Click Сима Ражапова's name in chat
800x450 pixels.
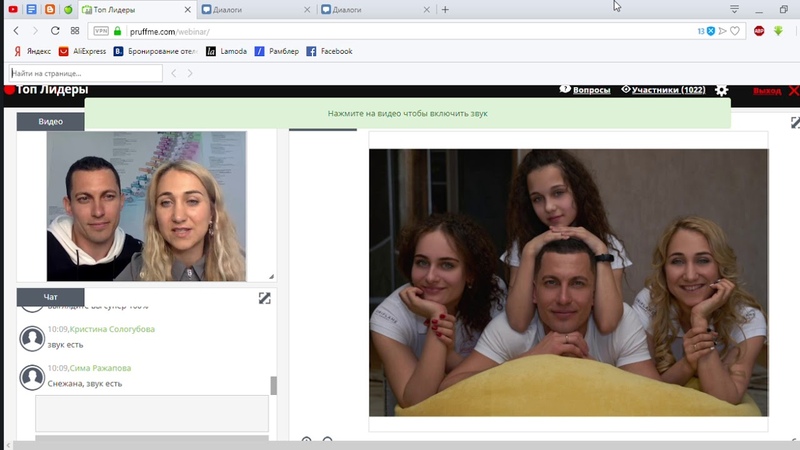pos(100,368)
